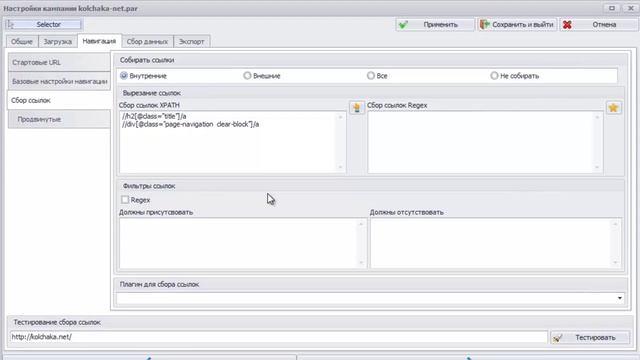Enable the Regex filter checkbox

pos(125,200)
